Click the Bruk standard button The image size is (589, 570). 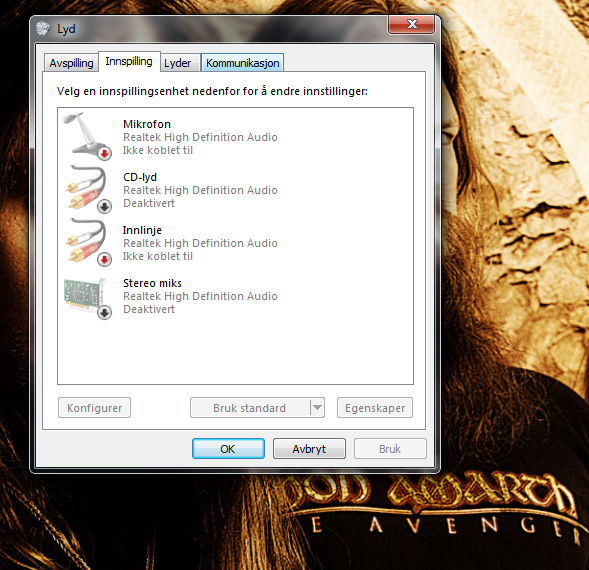point(250,408)
